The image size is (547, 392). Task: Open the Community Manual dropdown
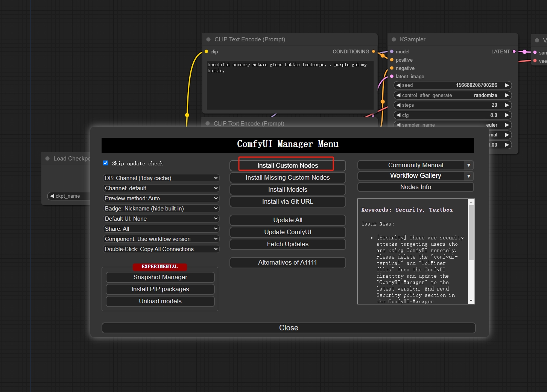tap(415, 165)
